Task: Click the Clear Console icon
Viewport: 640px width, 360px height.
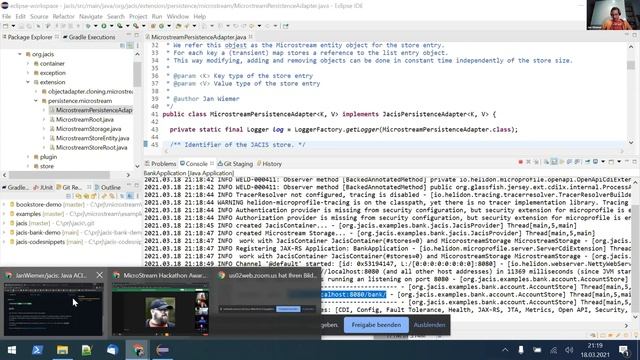Action: point(546,162)
